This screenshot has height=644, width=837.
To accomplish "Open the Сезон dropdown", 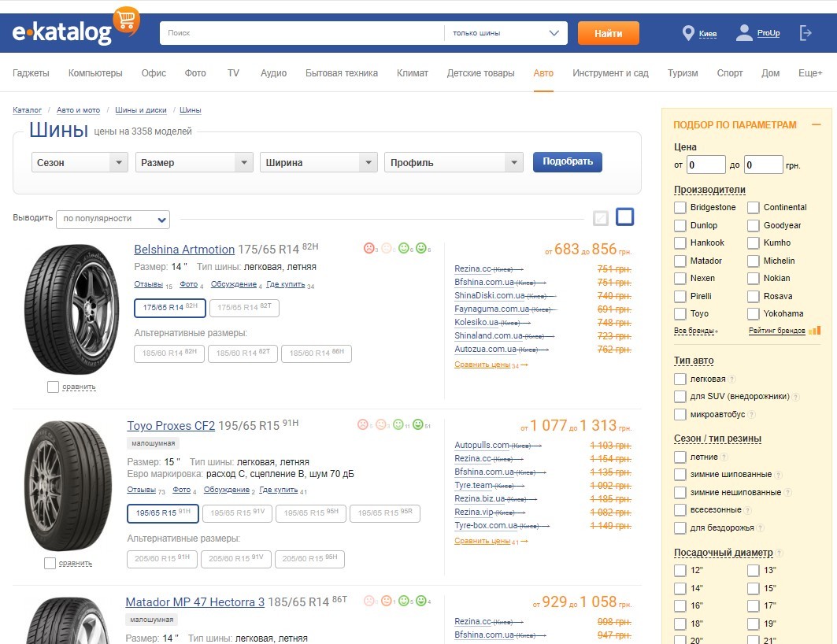I will pyautogui.click(x=80, y=163).
